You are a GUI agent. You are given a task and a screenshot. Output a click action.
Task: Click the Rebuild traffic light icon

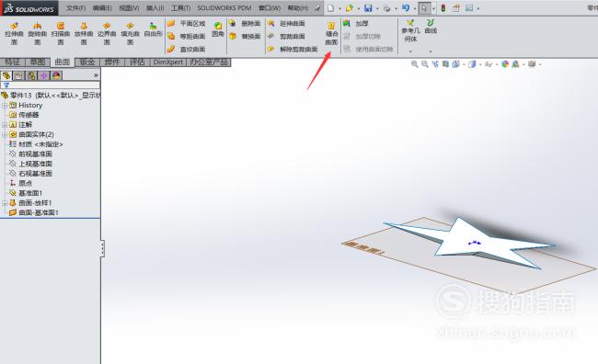tap(443, 8)
